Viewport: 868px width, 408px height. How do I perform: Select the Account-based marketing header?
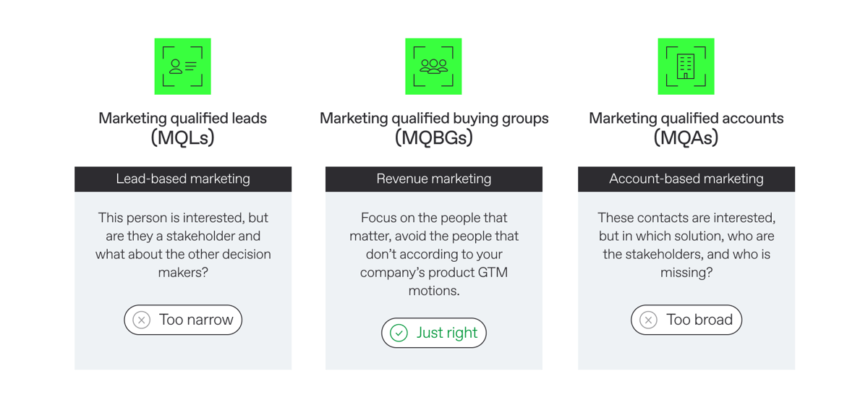[686, 179]
